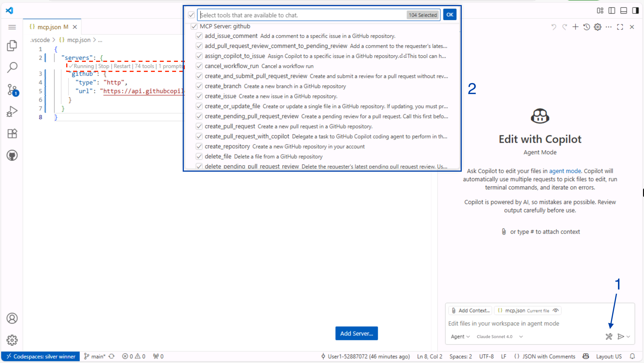Open the GitHub view in the activity bar
This screenshot has width=644, height=363.
pos(12,155)
